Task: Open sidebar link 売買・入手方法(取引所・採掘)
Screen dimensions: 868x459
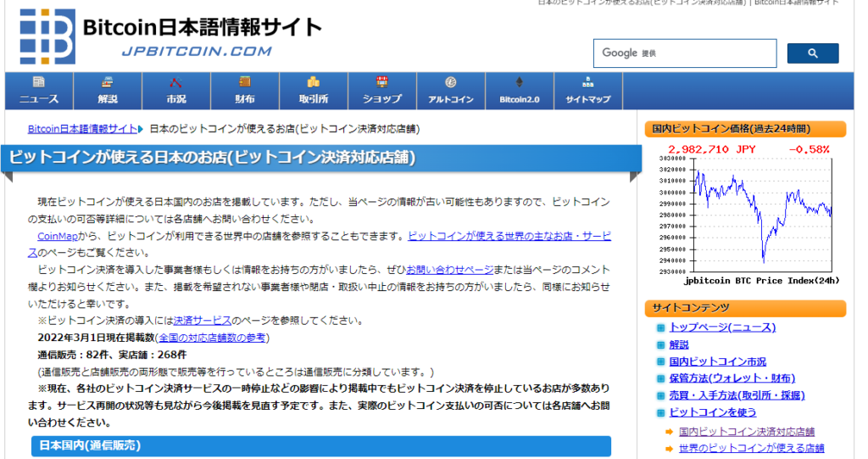Action: tap(737, 395)
